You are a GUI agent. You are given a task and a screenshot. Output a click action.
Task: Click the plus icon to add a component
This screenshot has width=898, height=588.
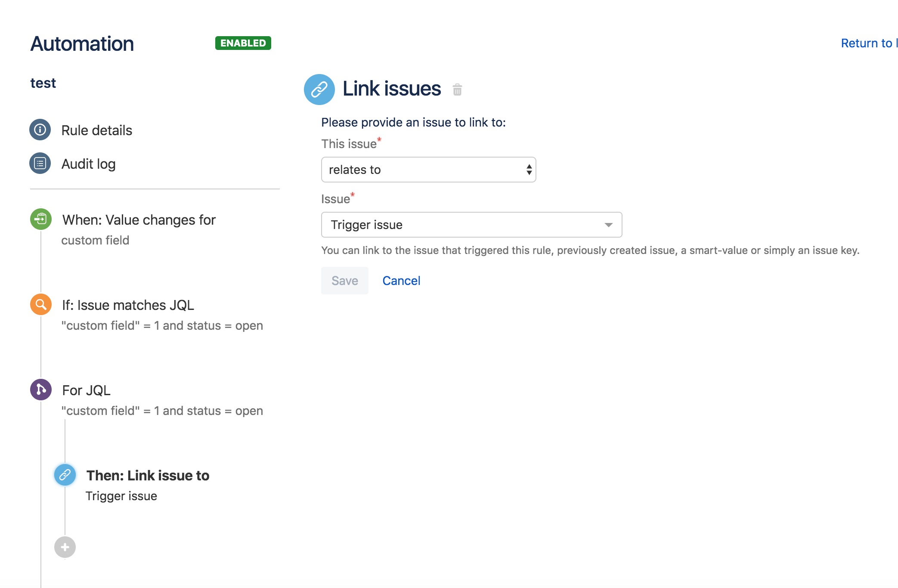click(x=65, y=547)
